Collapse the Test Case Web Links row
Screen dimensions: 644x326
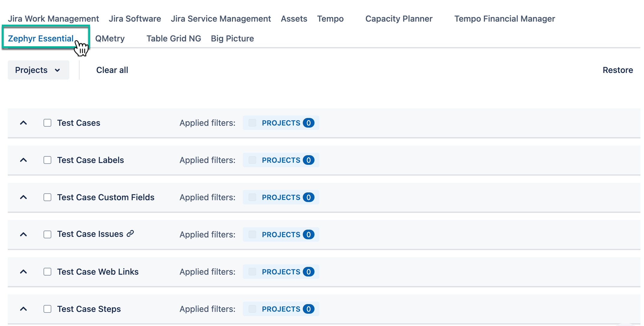point(23,272)
